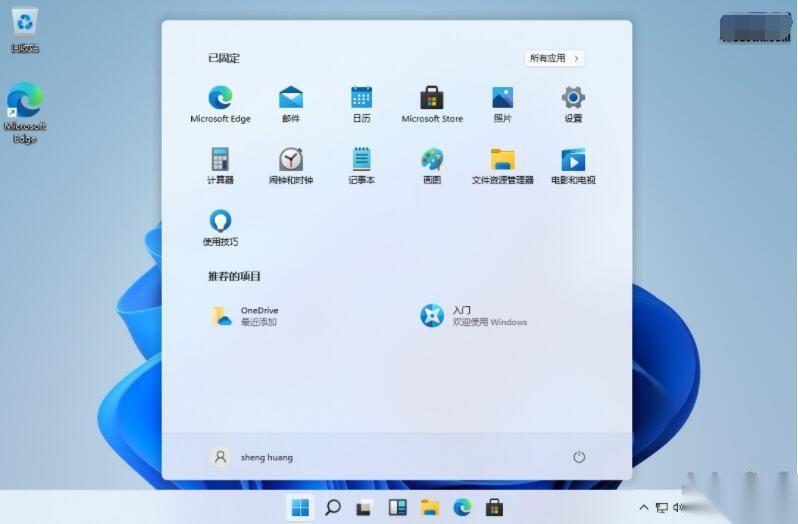This screenshot has height=524, width=798.
Task: Open 文件资源管理器 (File Explorer) pinned app
Action: 502,160
